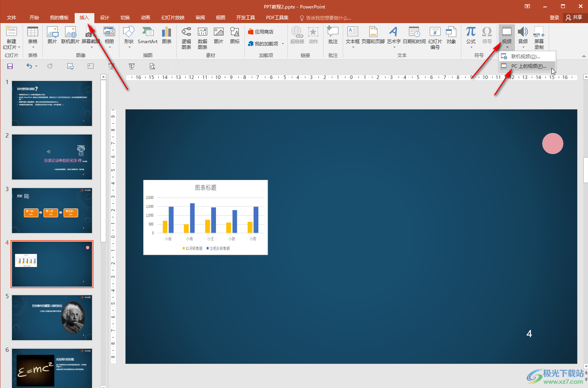Click the slide thumbnail pane scrollbar
The width and height of the screenshot is (588, 388).
pyautogui.click(x=103, y=161)
